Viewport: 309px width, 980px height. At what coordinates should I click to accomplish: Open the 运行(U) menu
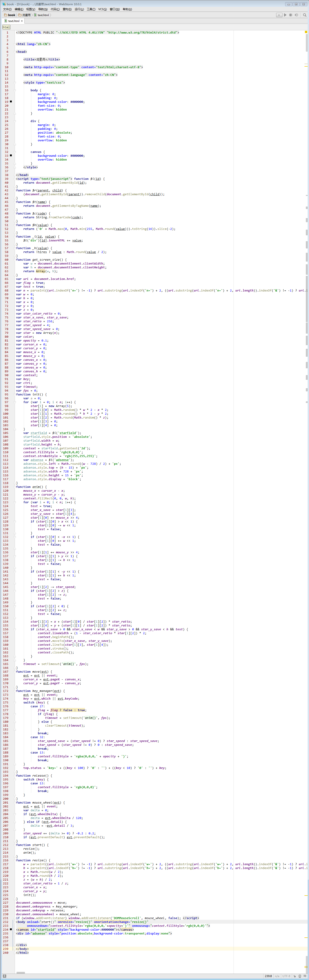79,9
